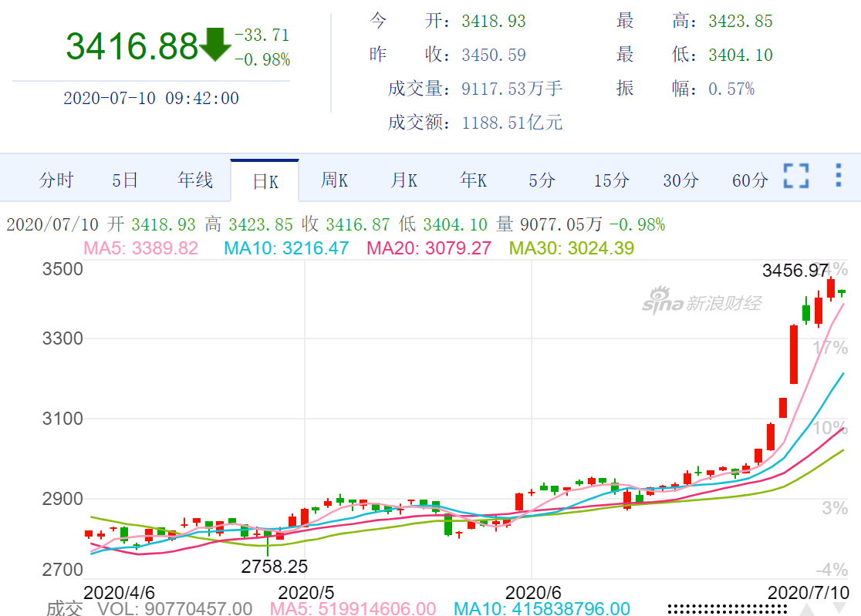
Task: Click the MA5 legend label above the chart
Action: pyautogui.click(x=141, y=248)
